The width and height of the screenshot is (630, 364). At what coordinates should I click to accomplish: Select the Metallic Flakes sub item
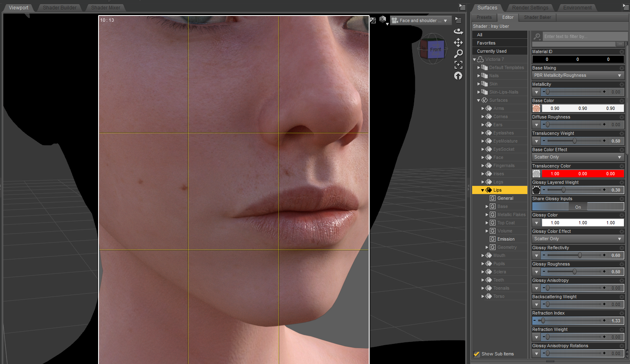pos(511,214)
